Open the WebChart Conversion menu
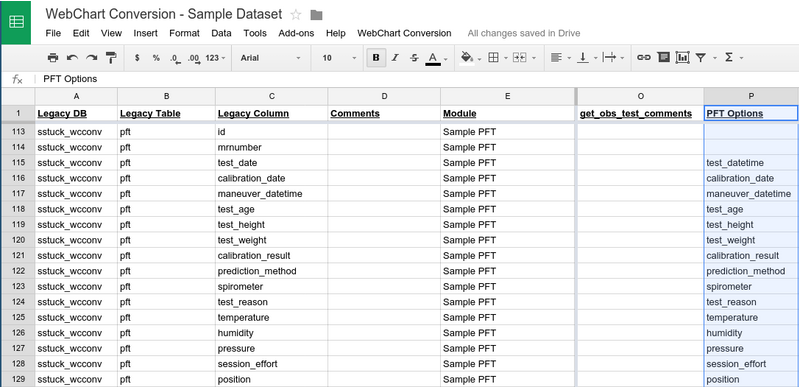 pyautogui.click(x=404, y=33)
